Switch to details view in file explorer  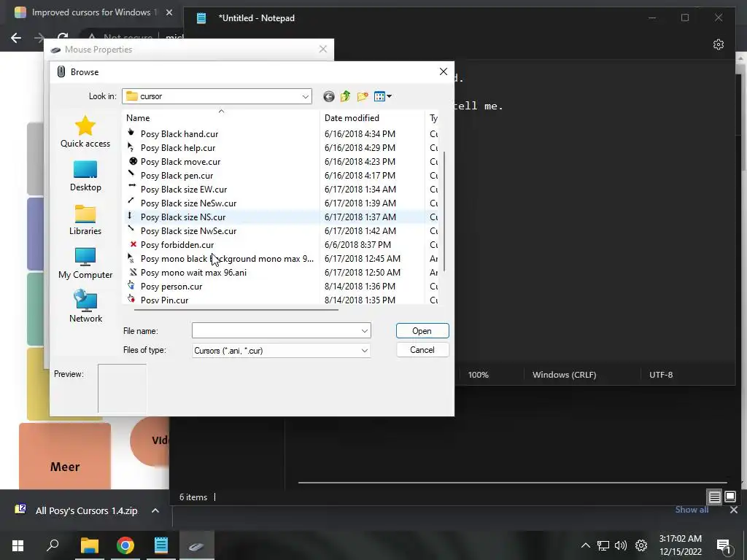(x=714, y=497)
